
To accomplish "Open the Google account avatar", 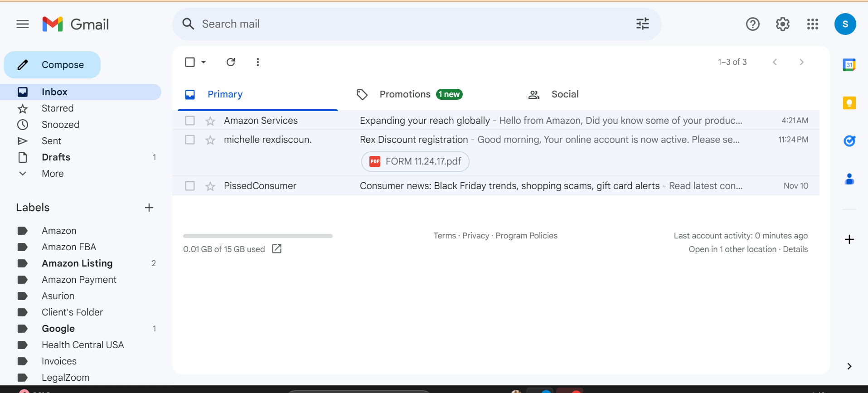I will [845, 24].
